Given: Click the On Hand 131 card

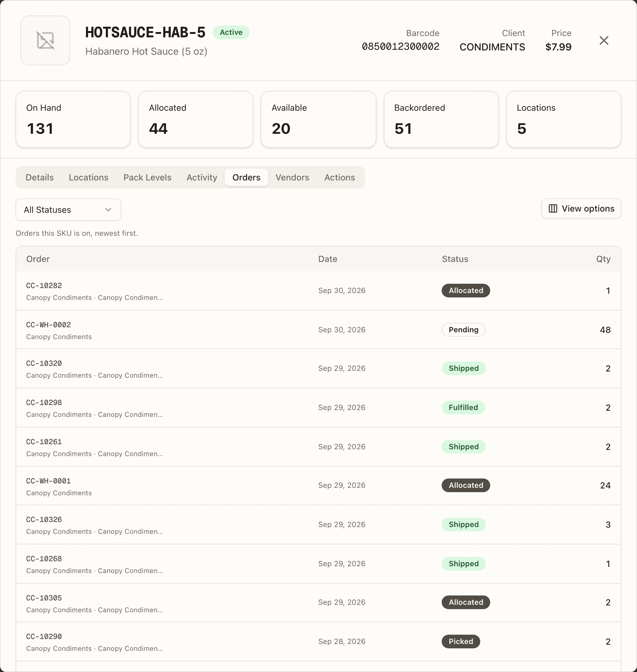Looking at the screenshot, I should (73, 119).
